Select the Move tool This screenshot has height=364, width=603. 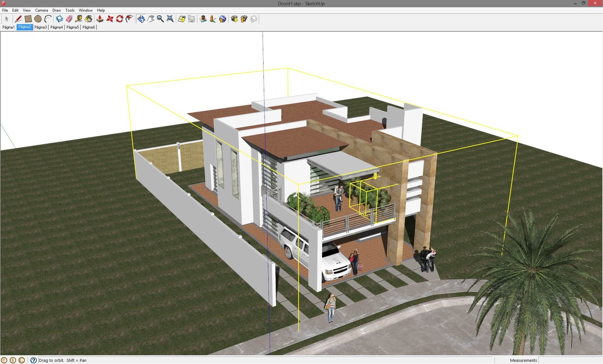point(110,19)
